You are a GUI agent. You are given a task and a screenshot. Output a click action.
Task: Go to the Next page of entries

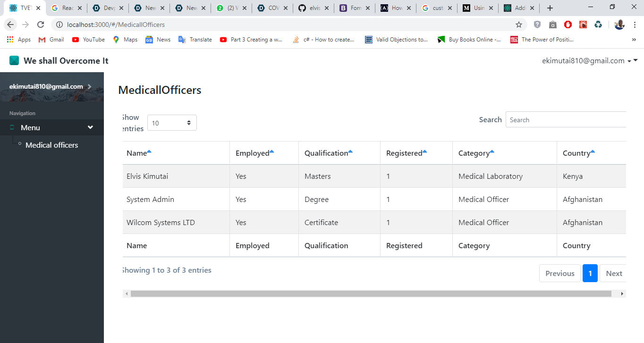point(613,273)
